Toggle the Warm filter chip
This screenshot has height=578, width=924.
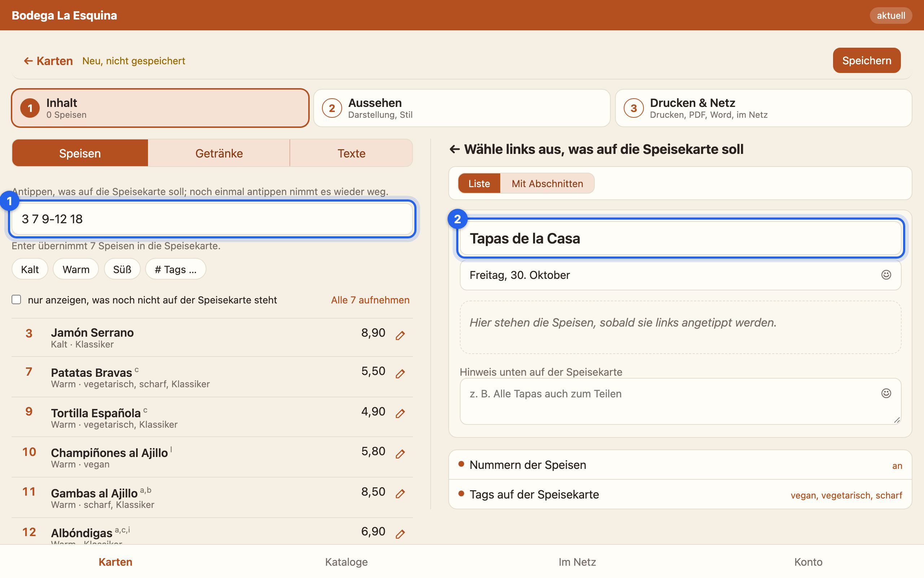pos(76,269)
